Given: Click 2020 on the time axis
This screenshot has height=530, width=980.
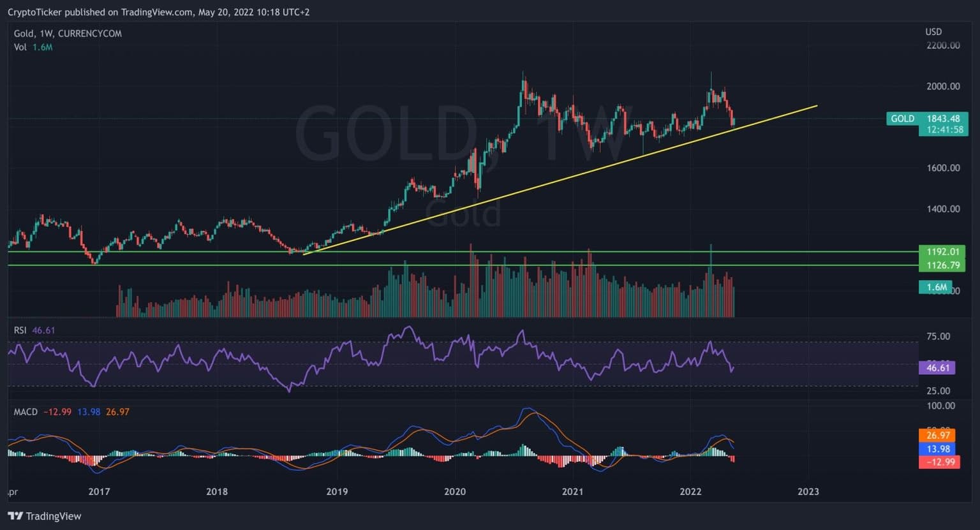Looking at the screenshot, I should coord(455,492).
